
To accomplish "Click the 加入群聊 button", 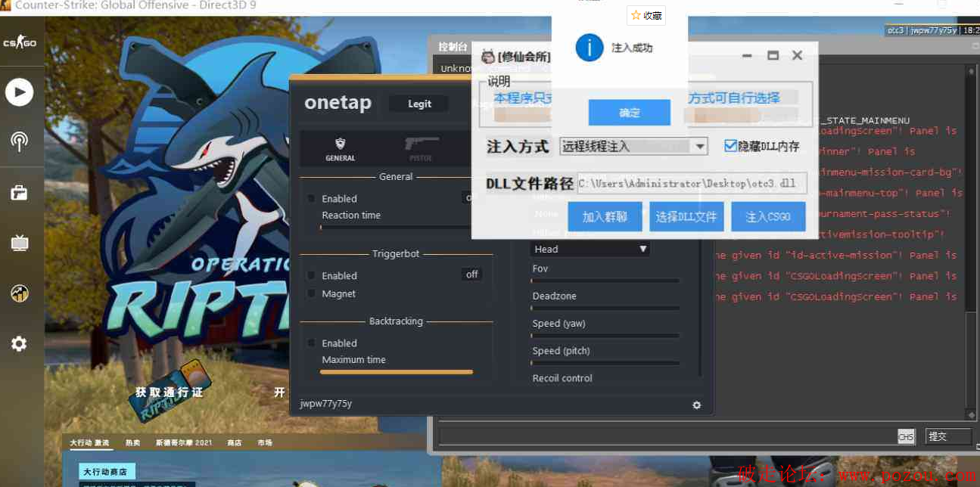I will [605, 217].
